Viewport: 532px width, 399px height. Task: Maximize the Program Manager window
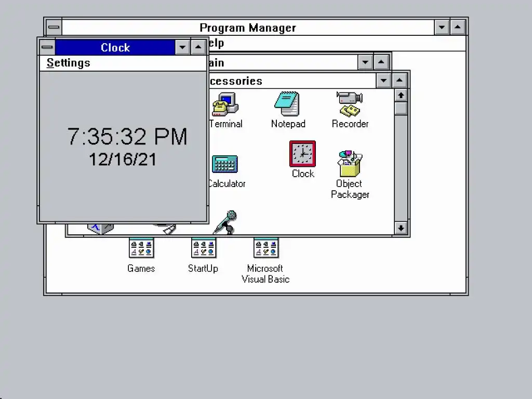(x=458, y=27)
